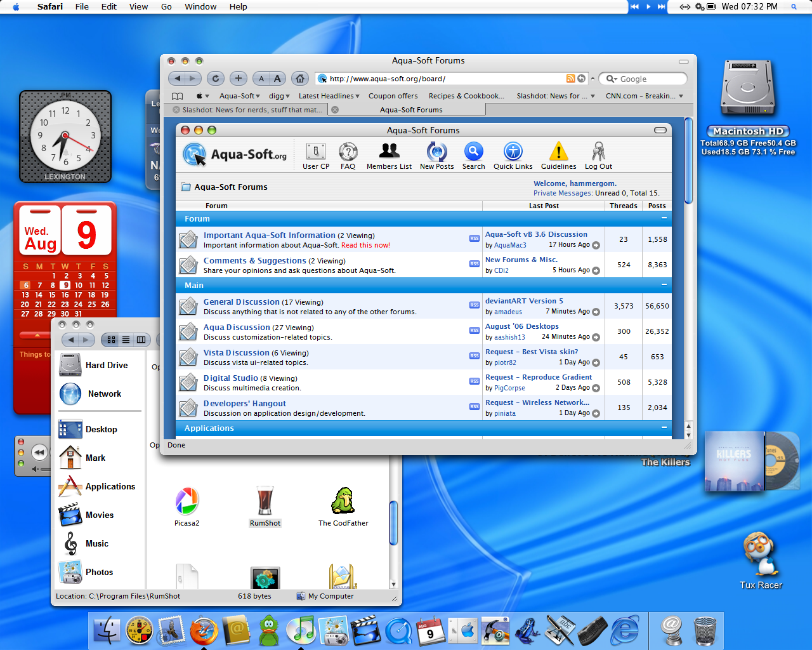Open the deviantART Version 5 last post

pos(524,301)
